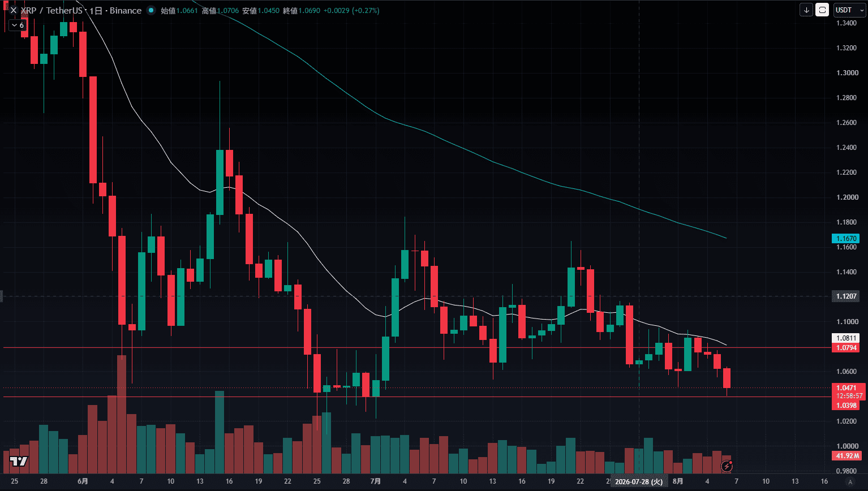Click the crosshair date label 2026-07-28 (火)
The image size is (868, 491).
(x=639, y=481)
